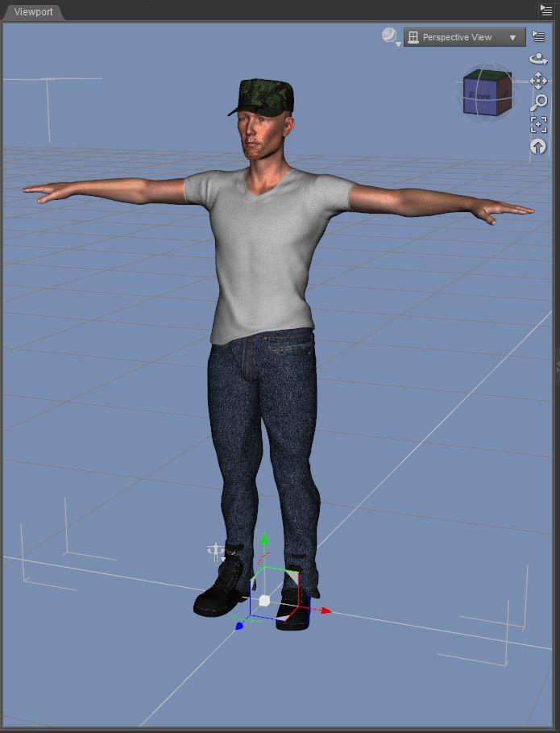
Task: Click the red X-axis gizmo arrow
Action: [x=326, y=610]
